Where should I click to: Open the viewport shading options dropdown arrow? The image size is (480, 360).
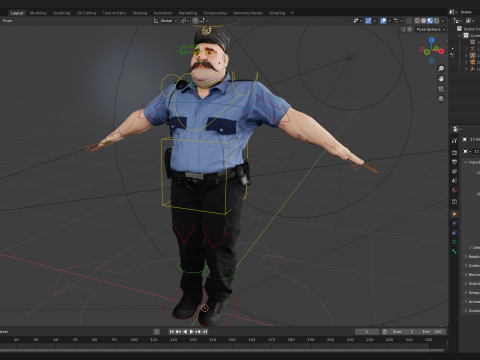pyautogui.click(x=443, y=21)
